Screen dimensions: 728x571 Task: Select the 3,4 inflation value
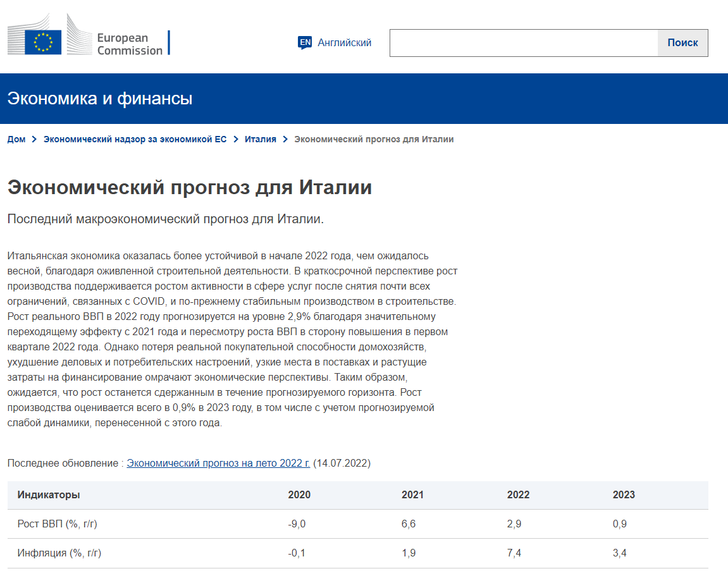coord(619,553)
